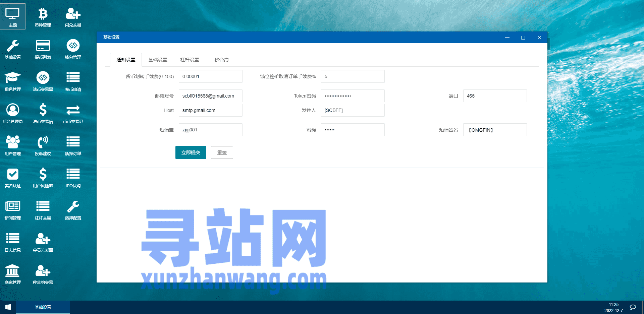Open 用户风险率 dollar icon
Screen dimensions: 644x314
pos(43,177)
